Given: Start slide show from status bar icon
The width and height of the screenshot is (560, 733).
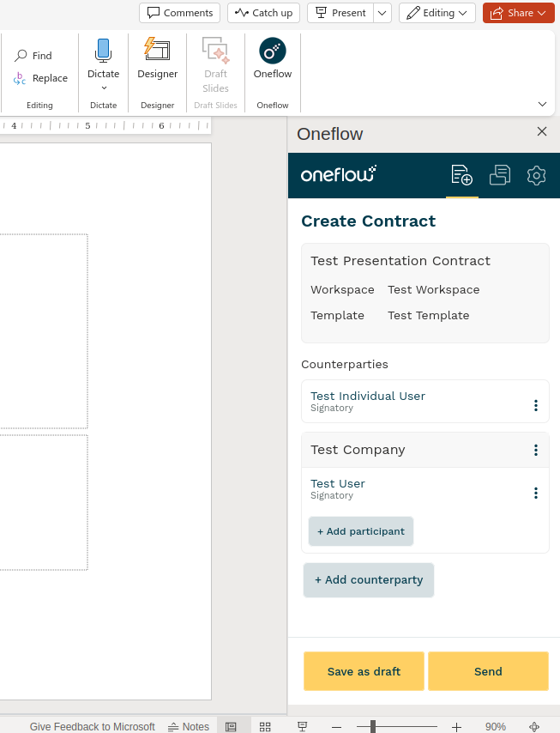Looking at the screenshot, I should pos(302,726).
